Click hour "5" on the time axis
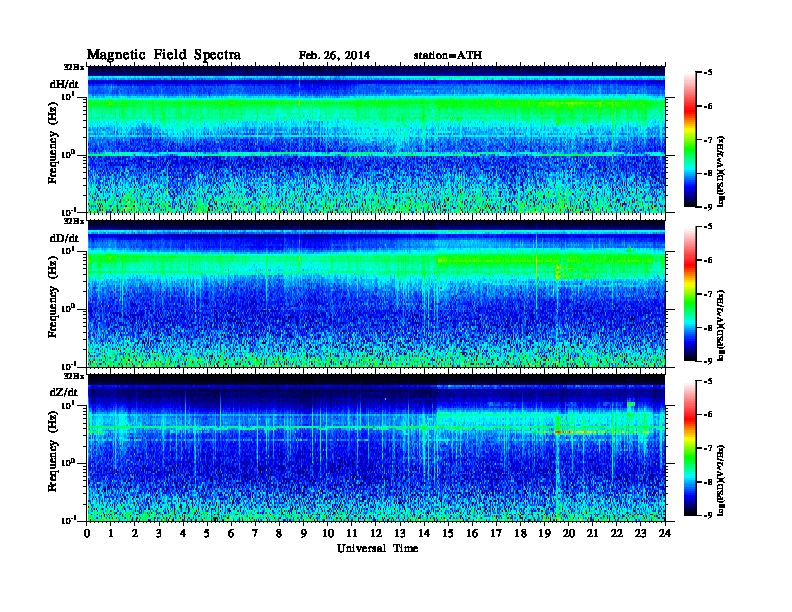Image resolution: width=792 pixels, height=612 pixels. coord(208,533)
